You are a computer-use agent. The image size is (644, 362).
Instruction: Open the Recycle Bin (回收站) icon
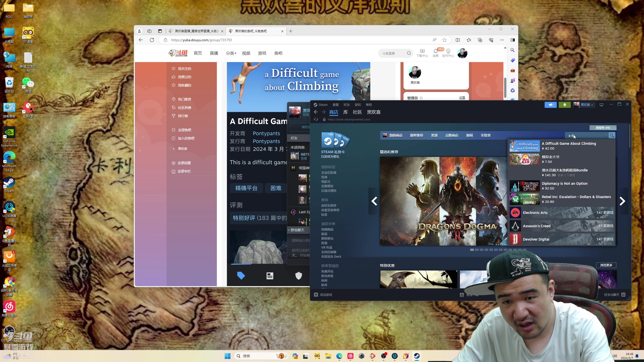tap(9, 85)
